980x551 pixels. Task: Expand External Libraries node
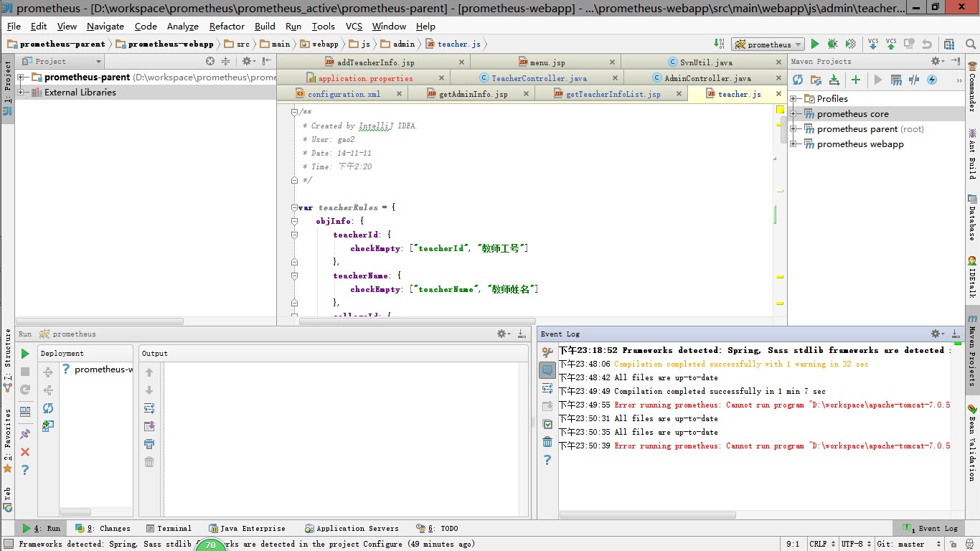[x=21, y=93]
